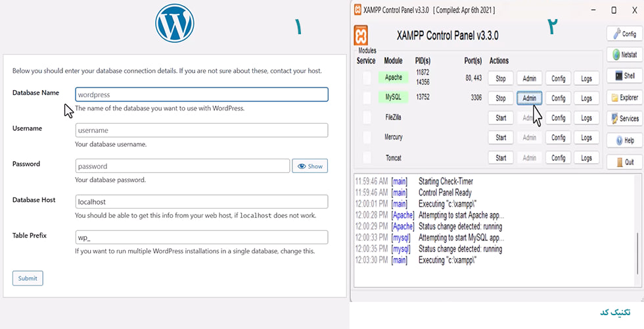This screenshot has height=329, width=644.
Task: Toggle Tomcat service checkbox
Action: pyautogui.click(x=367, y=157)
